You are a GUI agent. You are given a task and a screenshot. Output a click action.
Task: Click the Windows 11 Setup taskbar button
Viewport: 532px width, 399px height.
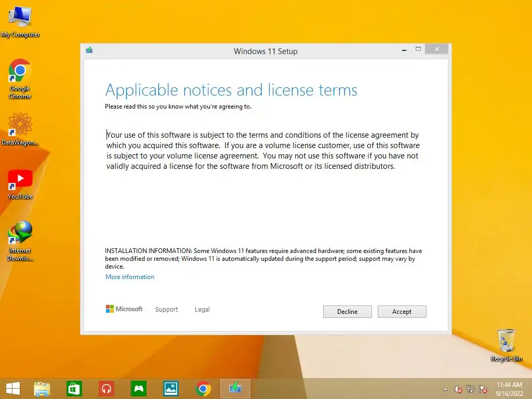tap(235, 389)
